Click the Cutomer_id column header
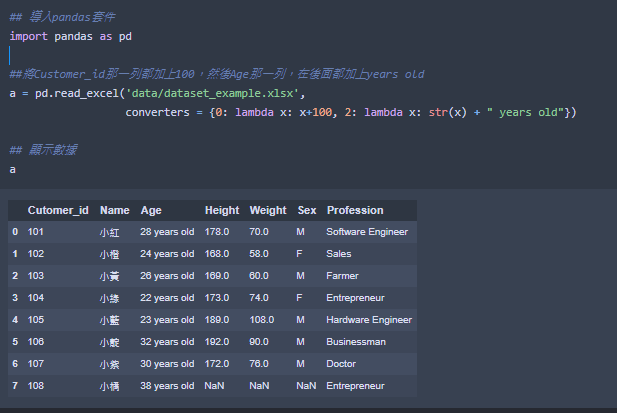The width and height of the screenshot is (617, 413). [x=58, y=210]
